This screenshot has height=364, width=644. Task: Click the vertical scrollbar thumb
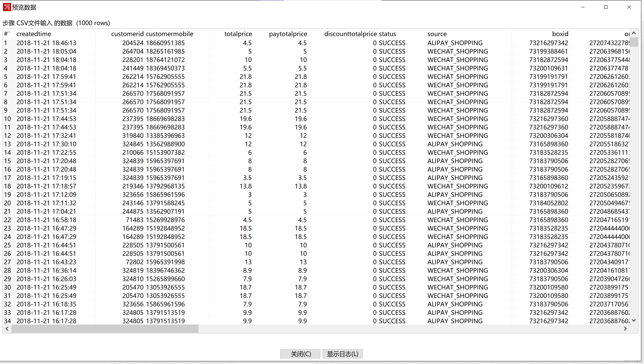coord(634,42)
